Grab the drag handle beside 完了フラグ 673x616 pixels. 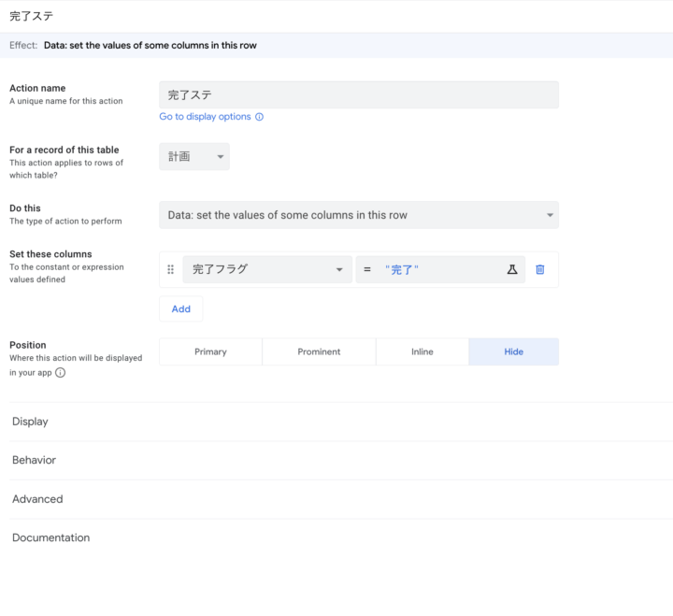coord(170,269)
